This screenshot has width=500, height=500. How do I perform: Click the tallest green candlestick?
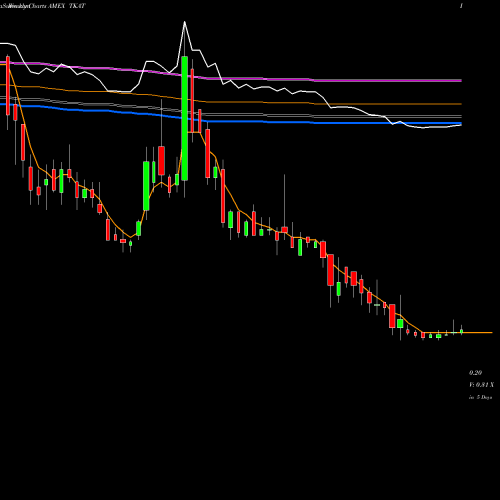[x=184, y=118]
